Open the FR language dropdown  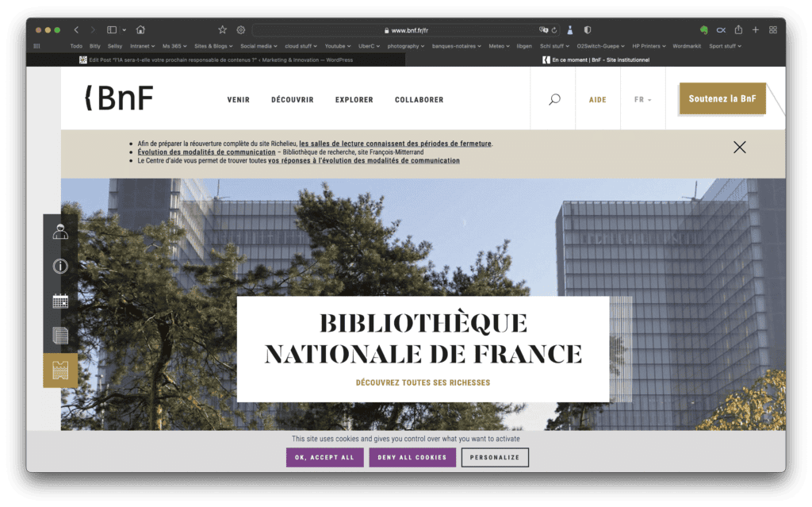(642, 99)
